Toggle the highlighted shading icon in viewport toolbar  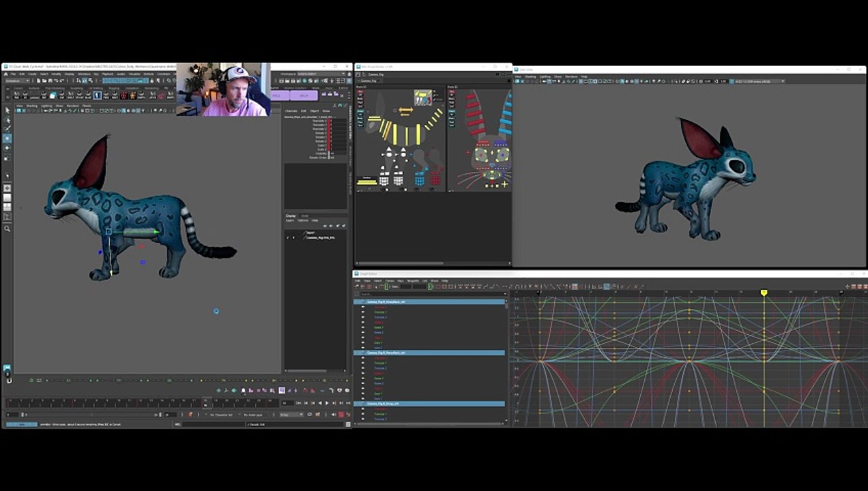123,110
